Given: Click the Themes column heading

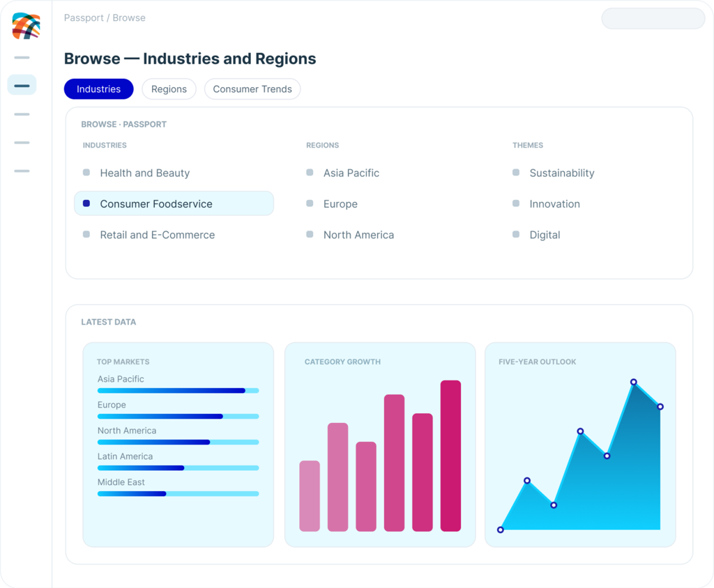Looking at the screenshot, I should point(528,145).
